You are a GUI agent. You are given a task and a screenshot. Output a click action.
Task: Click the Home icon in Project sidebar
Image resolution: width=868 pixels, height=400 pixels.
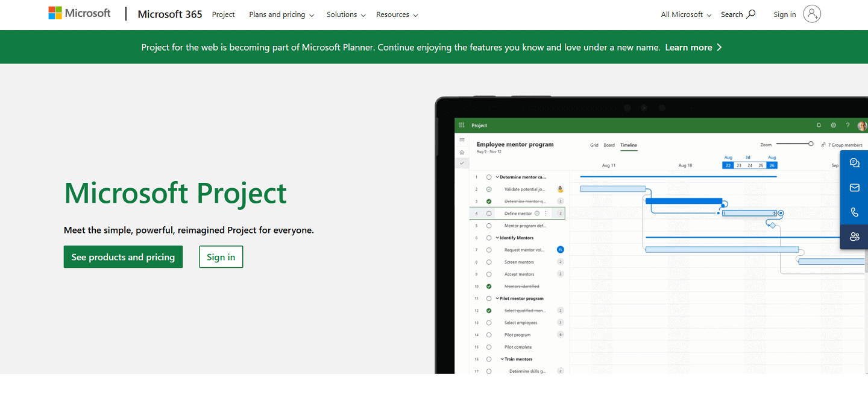[x=462, y=151]
